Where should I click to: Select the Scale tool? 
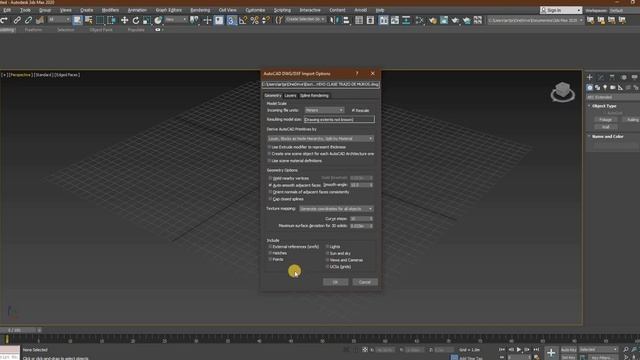(x=147, y=20)
